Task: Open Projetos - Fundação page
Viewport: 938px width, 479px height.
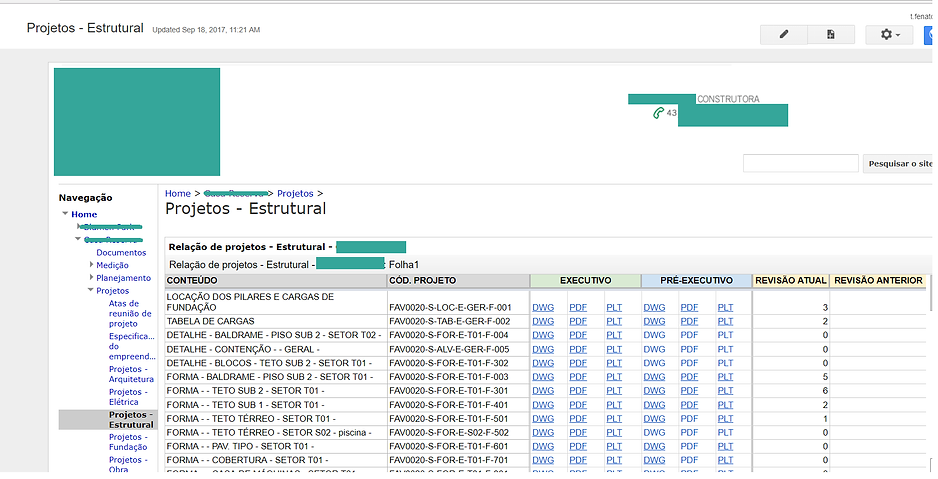Action: coord(127,442)
